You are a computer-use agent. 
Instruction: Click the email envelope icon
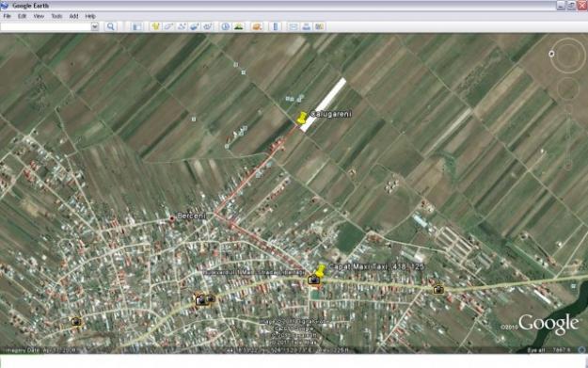pos(294,26)
